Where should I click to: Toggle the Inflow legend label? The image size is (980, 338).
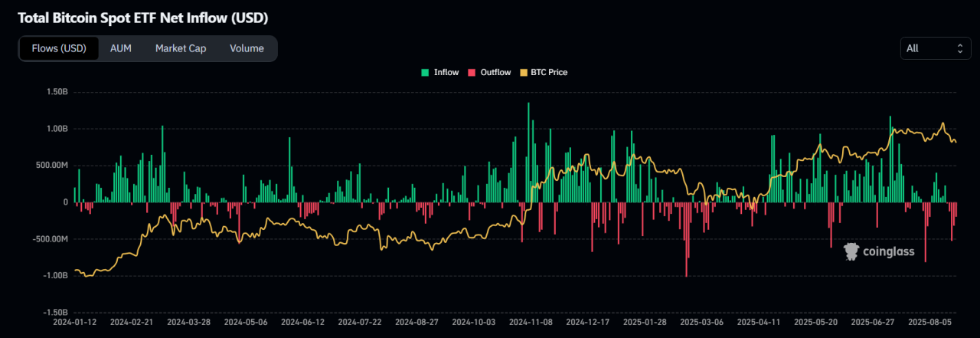(x=446, y=72)
